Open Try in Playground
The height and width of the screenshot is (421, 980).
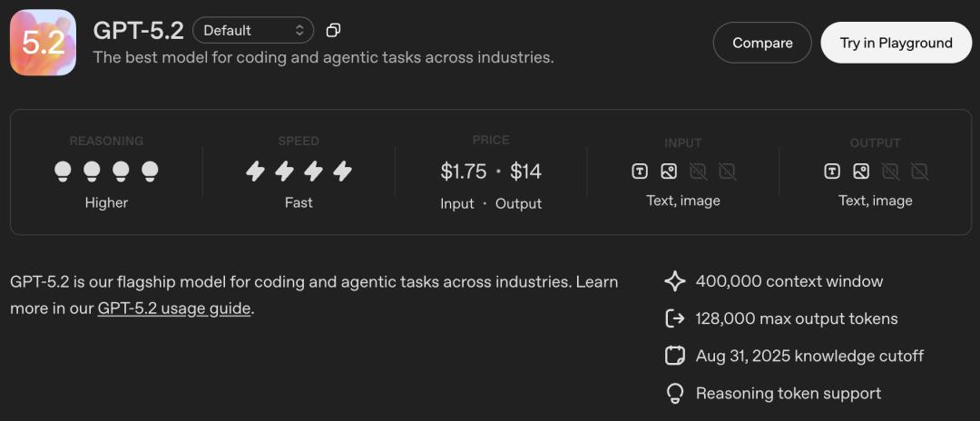click(x=895, y=43)
